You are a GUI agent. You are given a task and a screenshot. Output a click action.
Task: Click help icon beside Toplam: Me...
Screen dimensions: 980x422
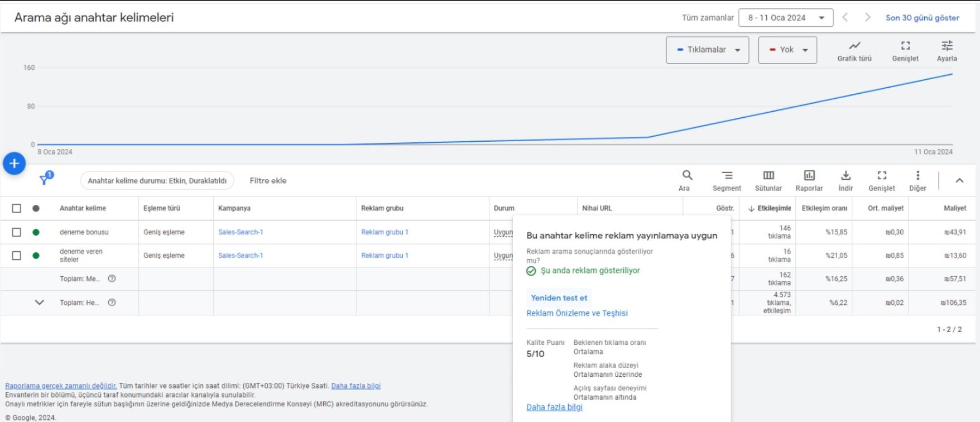(112, 279)
